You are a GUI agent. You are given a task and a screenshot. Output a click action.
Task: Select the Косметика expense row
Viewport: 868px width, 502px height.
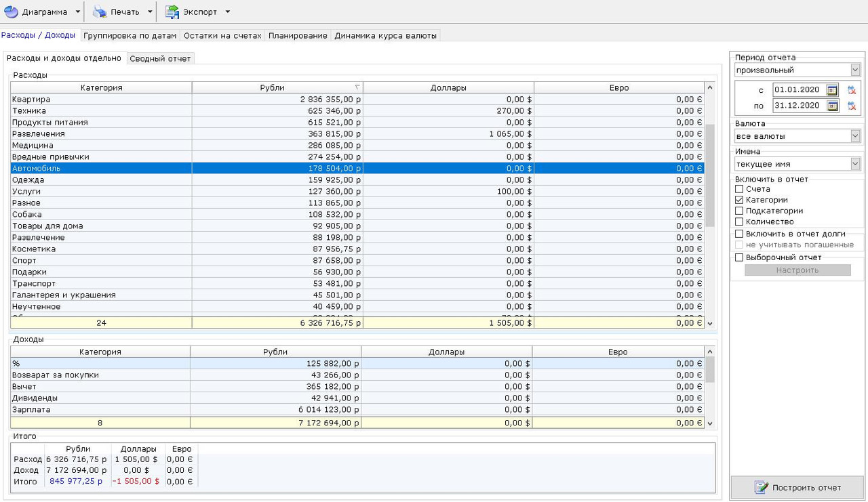tap(357, 249)
